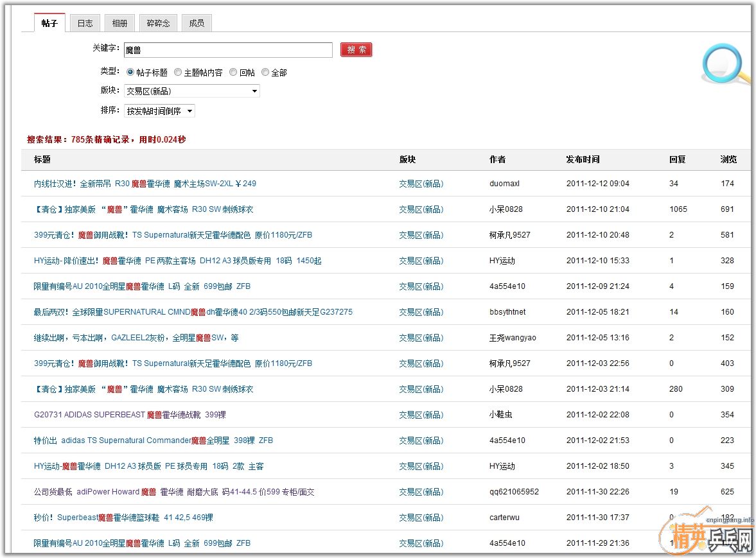The width and height of the screenshot is (756, 558).
Task: Select the 帖子标题 radio button
Action: 130,73
